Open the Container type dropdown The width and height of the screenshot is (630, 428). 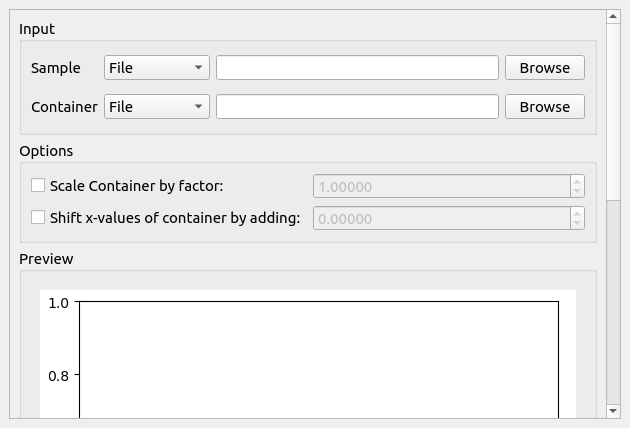[156, 107]
